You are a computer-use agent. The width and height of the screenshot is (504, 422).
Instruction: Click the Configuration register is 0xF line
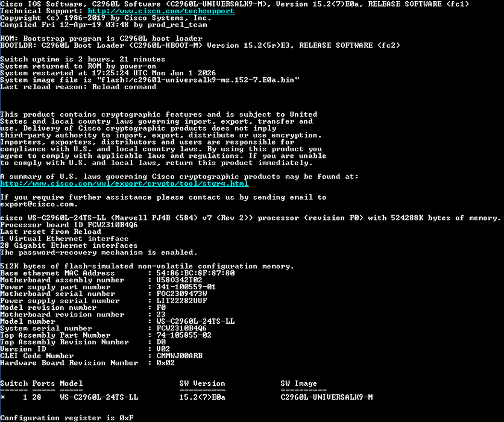tap(67, 418)
